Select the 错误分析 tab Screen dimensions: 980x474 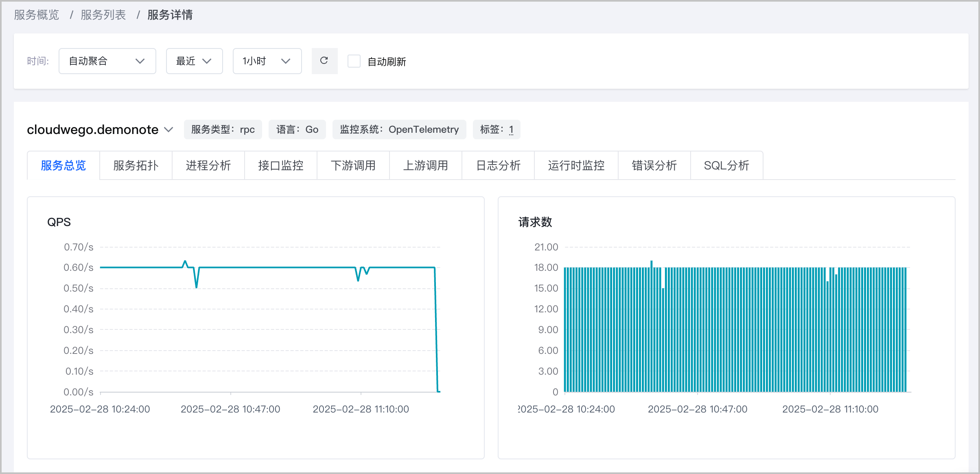pos(654,165)
